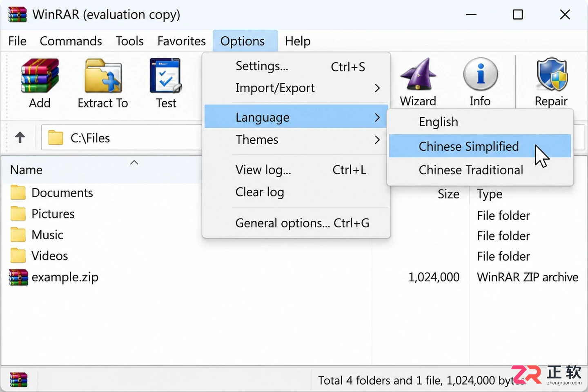Select the example.zip file name
This screenshot has height=392, width=588.
[x=65, y=277]
